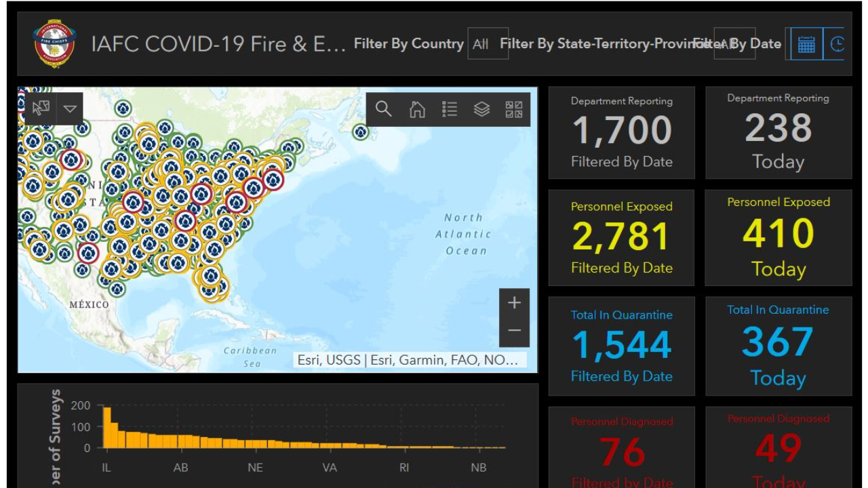Click the map marker over Florida

click(210, 276)
